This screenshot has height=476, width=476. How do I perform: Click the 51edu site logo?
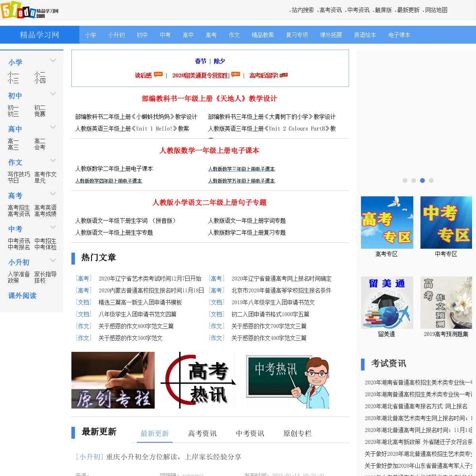[x=29, y=11]
